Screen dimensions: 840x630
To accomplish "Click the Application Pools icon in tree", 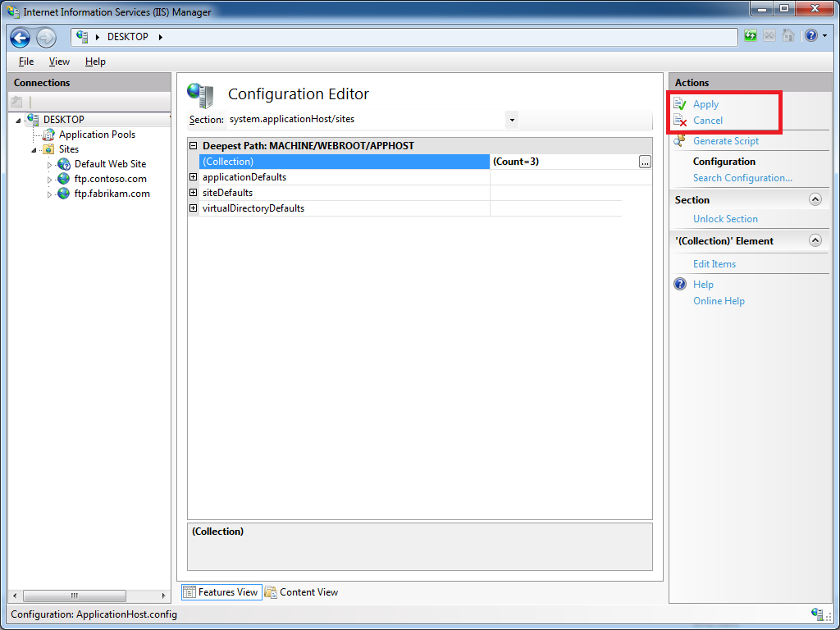I will click(49, 135).
